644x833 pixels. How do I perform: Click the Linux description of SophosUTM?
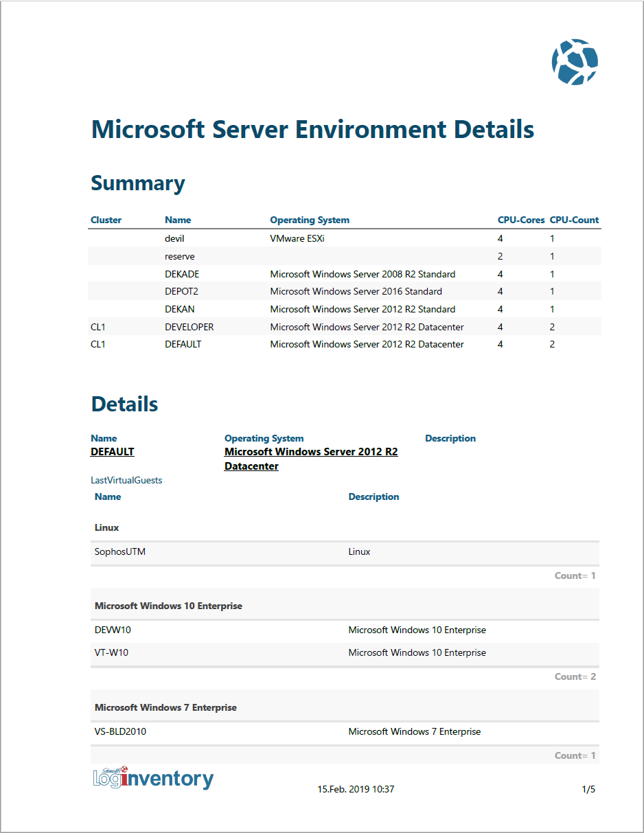click(x=359, y=551)
